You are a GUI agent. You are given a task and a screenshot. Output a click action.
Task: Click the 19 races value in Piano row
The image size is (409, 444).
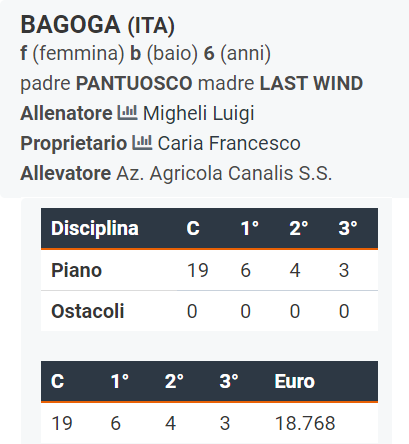[x=198, y=270]
